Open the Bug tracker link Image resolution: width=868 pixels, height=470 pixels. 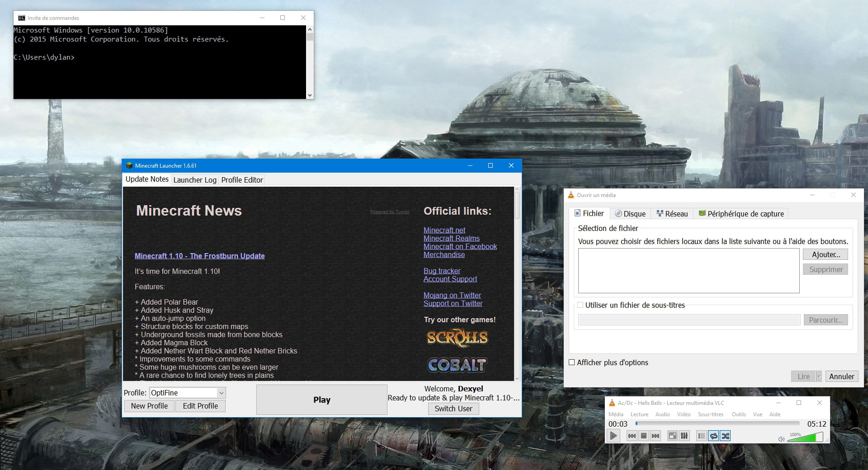(442, 271)
